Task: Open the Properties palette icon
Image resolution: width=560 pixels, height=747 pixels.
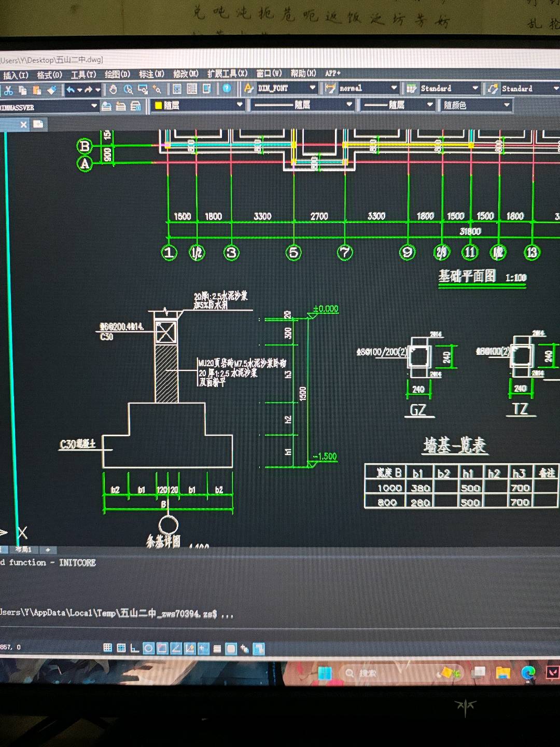Action: tap(177, 89)
